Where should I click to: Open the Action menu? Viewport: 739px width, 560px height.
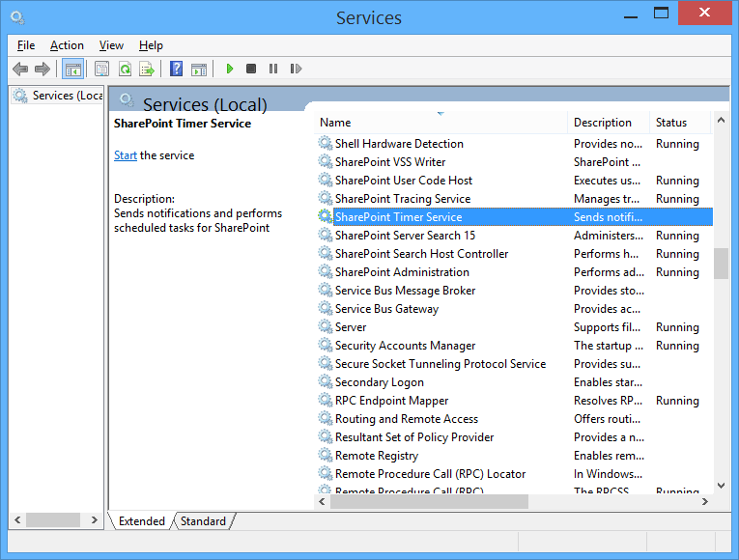click(67, 45)
